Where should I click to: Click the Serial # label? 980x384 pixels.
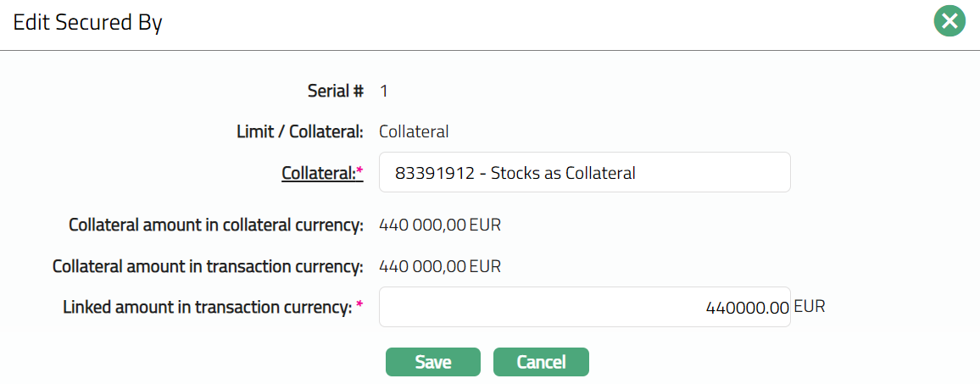[335, 91]
